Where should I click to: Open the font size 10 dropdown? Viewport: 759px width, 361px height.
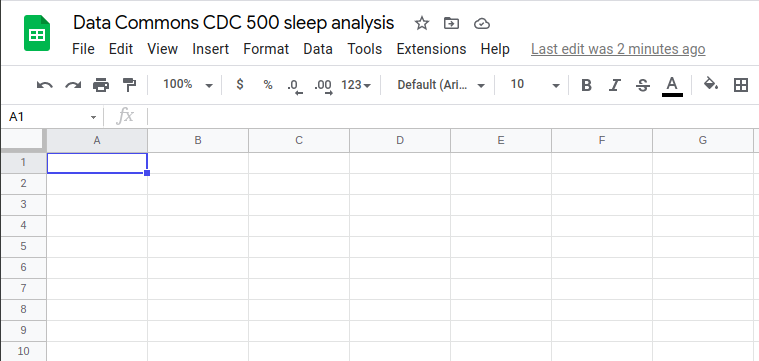[x=534, y=85]
